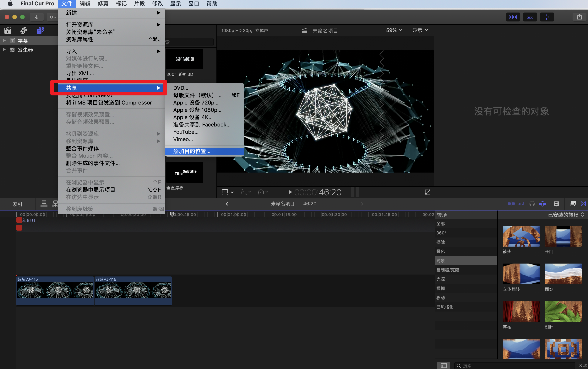588x369 pixels.
Task: Toggle fullscreen viewer playback icon
Action: click(428, 192)
